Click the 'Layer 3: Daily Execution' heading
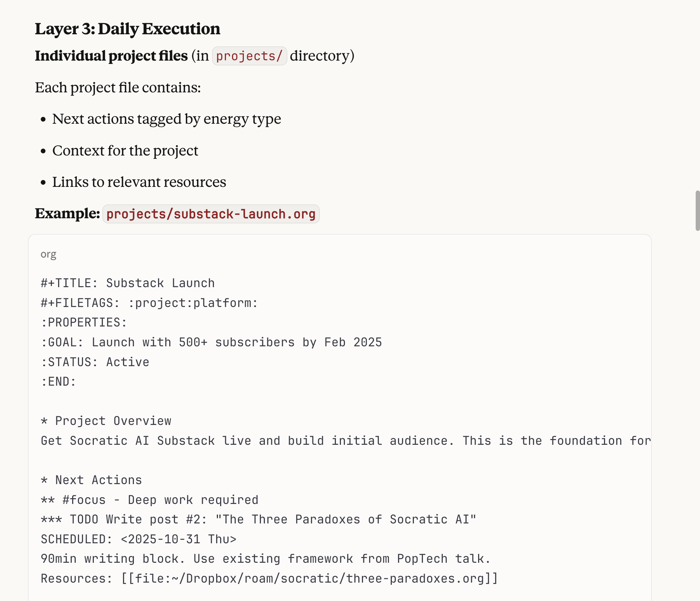This screenshot has height=601, width=700. click(127, 29)
